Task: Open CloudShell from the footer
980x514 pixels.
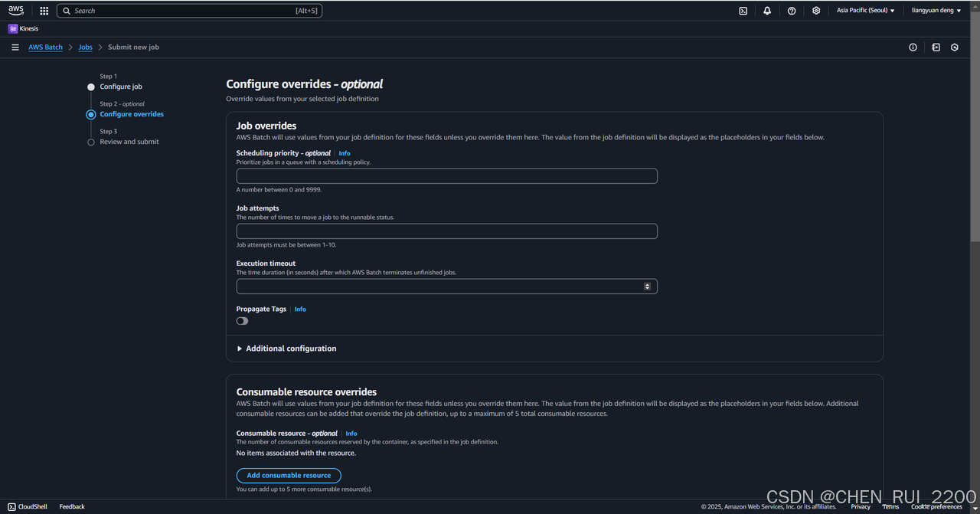Action: [x=28, y=506]
